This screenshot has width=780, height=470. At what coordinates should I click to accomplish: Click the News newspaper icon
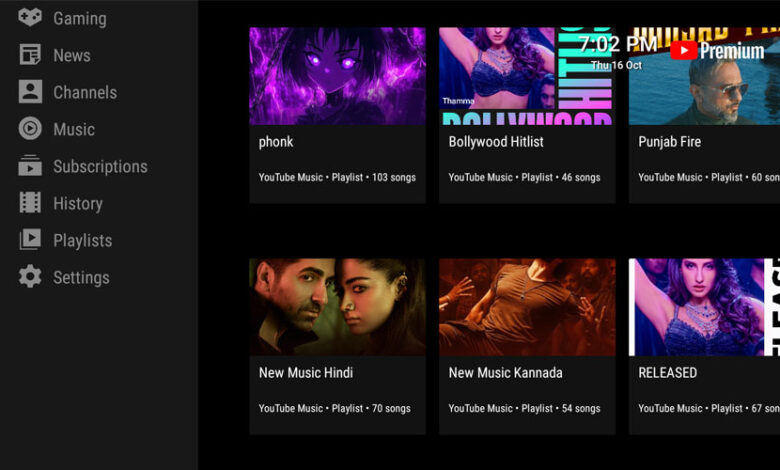(x=30, y=55)
